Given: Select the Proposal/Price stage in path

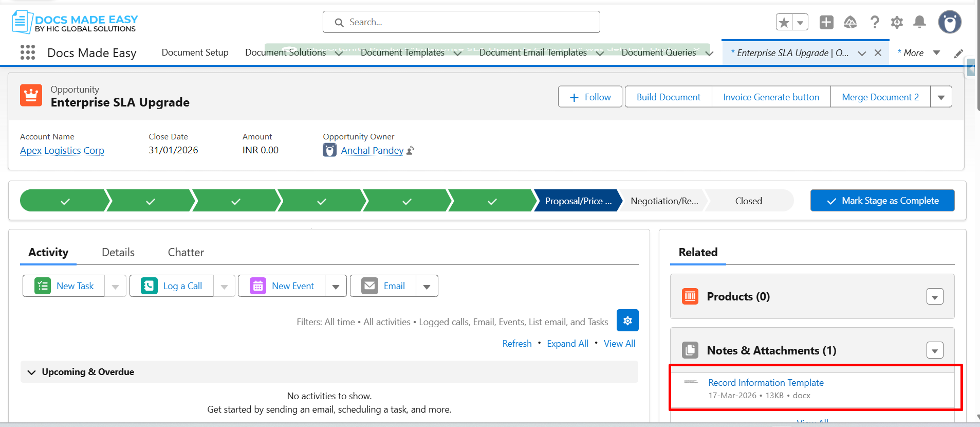Looking at the screenshot, I should (578, 201).
